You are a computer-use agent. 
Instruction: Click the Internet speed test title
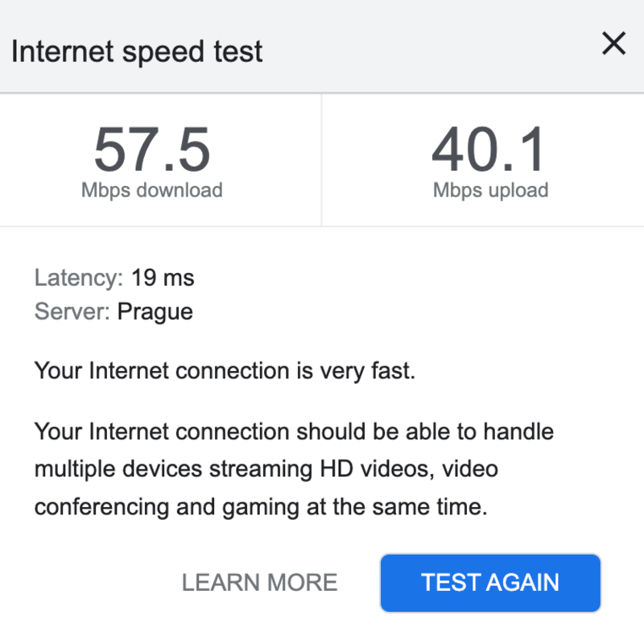(x=138, y=51)
